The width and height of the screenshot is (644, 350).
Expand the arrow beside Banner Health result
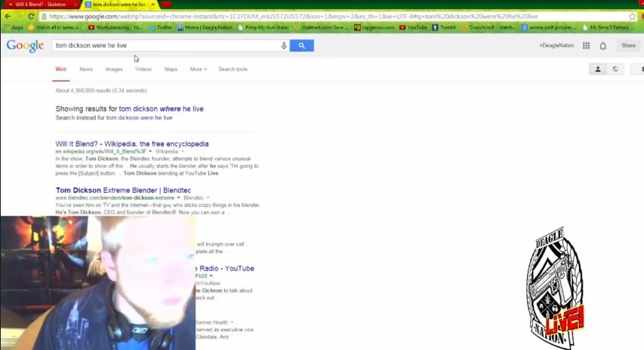[x=232, y=323]
